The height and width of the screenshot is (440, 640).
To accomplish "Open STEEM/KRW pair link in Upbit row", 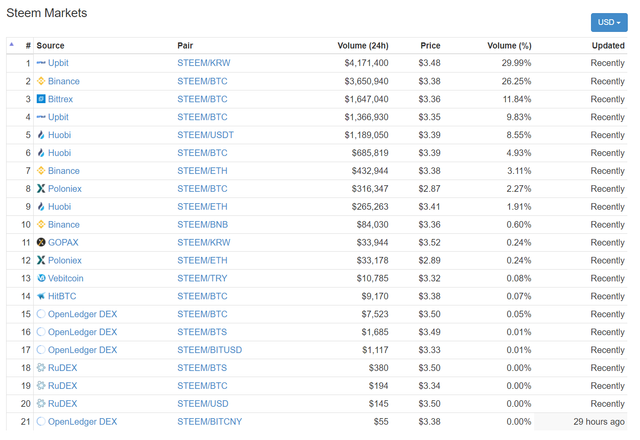I will click(204, 63).
